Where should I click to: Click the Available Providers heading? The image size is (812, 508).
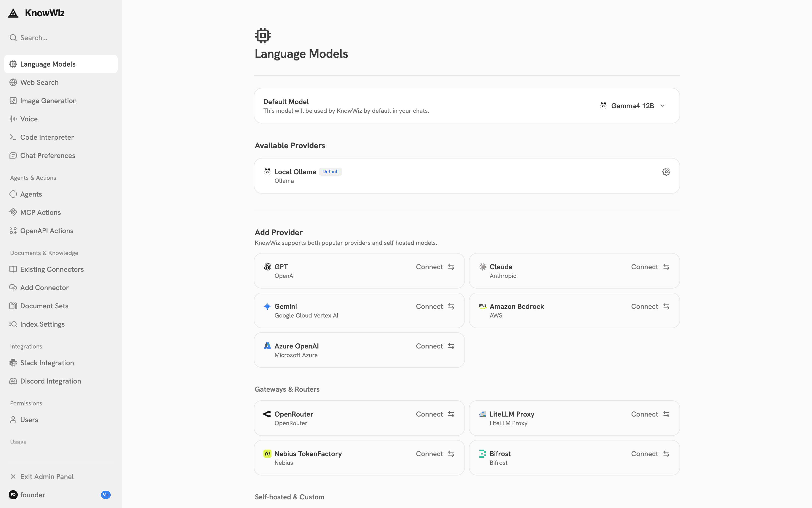(x=290, y=146)
